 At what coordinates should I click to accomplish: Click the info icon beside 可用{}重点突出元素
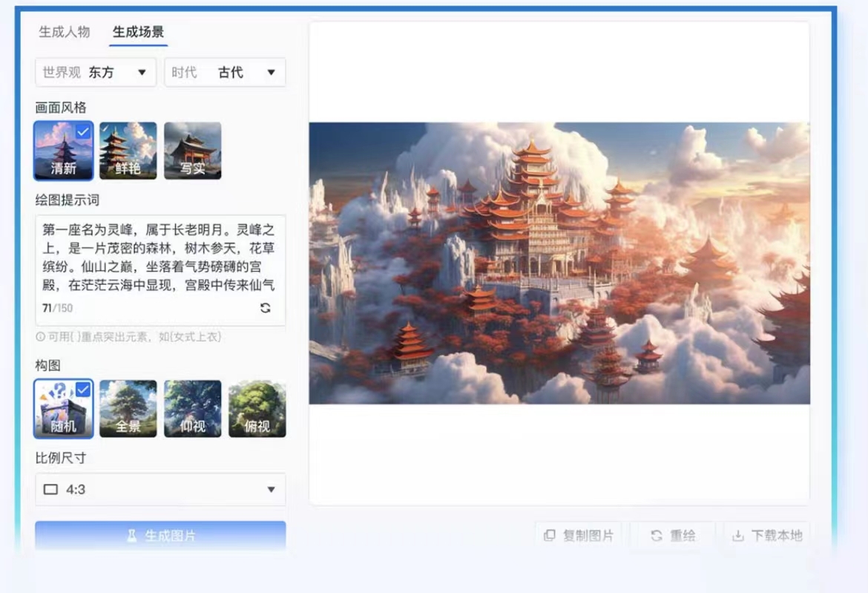coord(40,337)
